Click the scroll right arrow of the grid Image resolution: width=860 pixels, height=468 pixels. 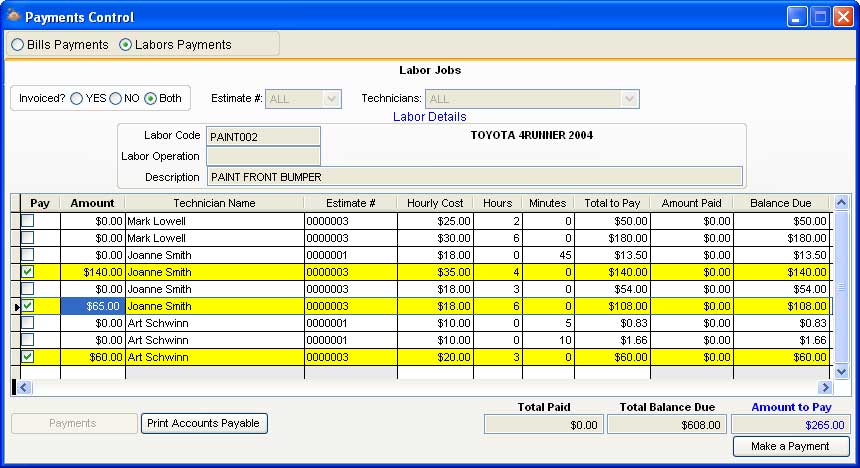(x=825, y=387)
